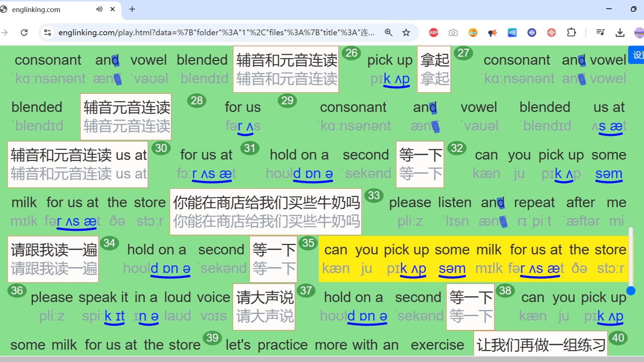Click the word 'exercise' in segment 39

click(437, 345)
